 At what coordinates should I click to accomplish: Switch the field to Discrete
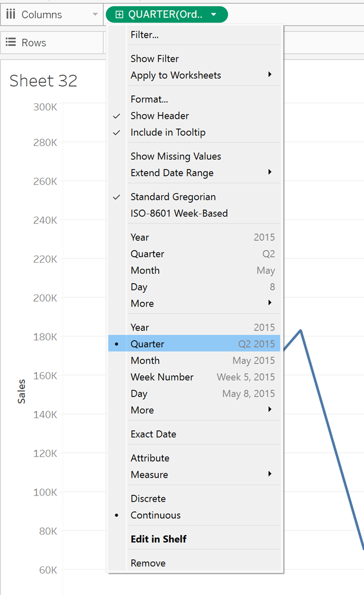coord(148,499)
